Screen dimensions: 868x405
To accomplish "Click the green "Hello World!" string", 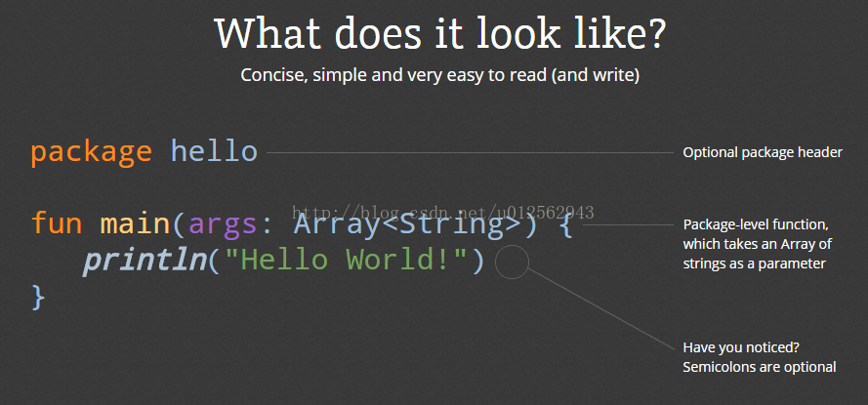I will [x=348, y=260].
